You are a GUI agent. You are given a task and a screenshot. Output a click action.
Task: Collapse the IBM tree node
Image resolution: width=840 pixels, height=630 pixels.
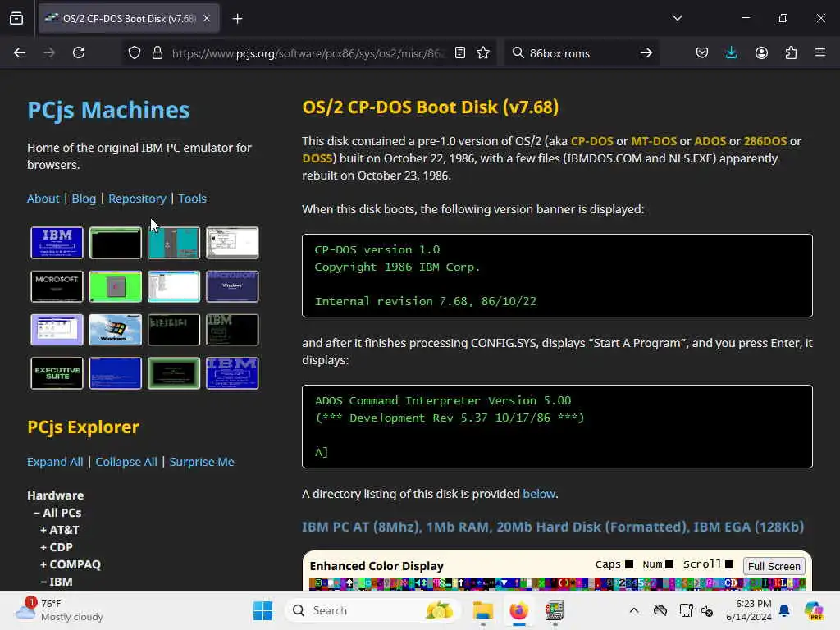click(57, 582)
